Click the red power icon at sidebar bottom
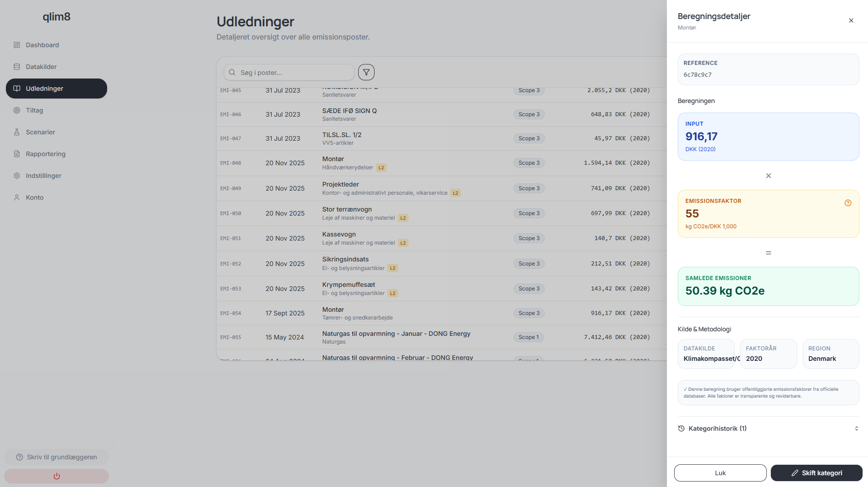868x487 pixels. click(56, 476)
